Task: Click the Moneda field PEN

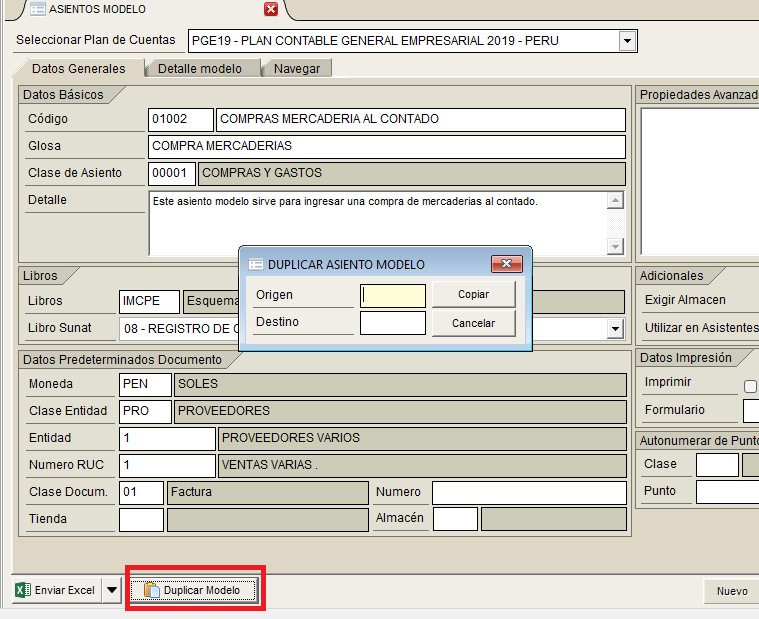Action: pyautogui.click(x=145, y=385)
